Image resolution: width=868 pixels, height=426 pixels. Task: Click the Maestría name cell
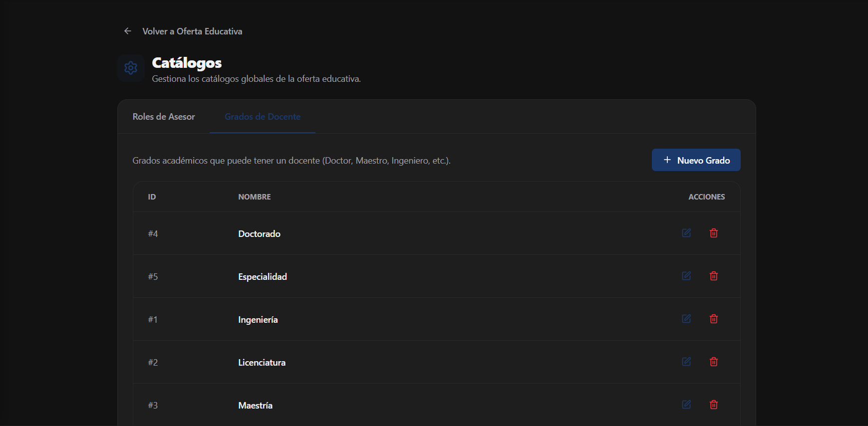coord(256,406)
